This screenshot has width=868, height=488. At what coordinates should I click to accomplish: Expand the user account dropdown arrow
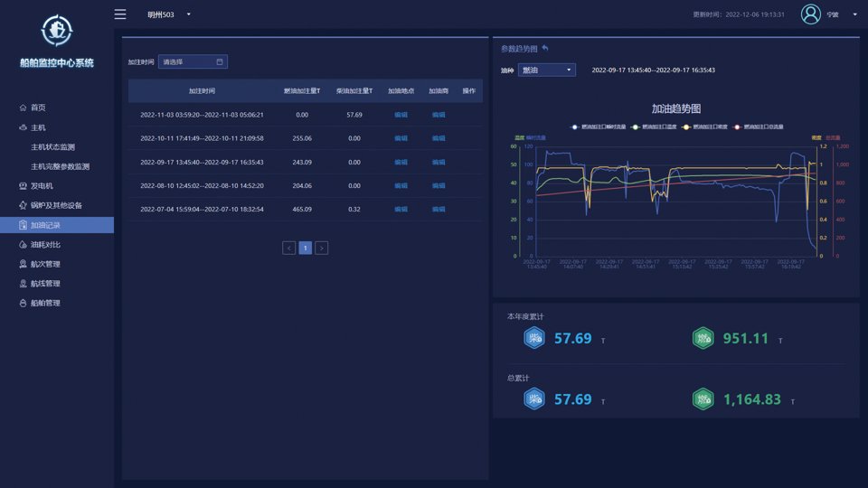point(854,14)
